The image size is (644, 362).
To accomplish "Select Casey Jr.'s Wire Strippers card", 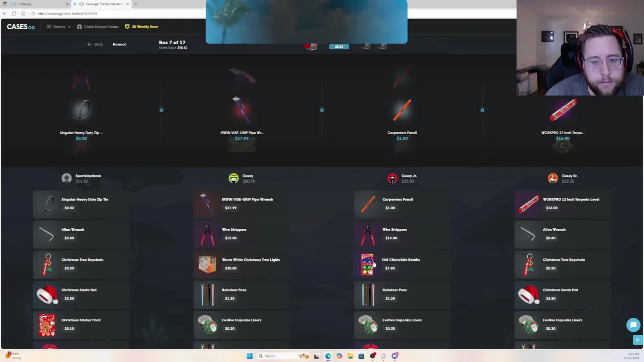I will click(x=402, y=234).
